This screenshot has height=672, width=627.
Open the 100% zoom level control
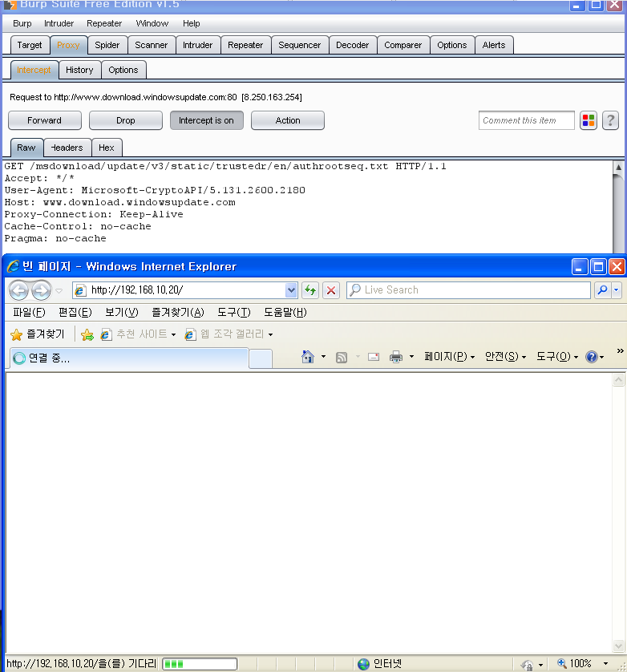[x=582, y=664]
